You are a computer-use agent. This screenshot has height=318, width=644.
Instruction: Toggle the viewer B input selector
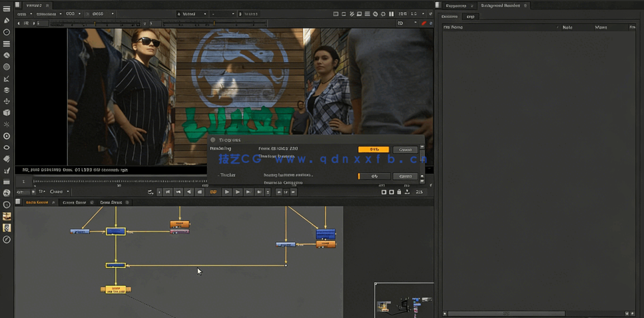click(248, 13)
